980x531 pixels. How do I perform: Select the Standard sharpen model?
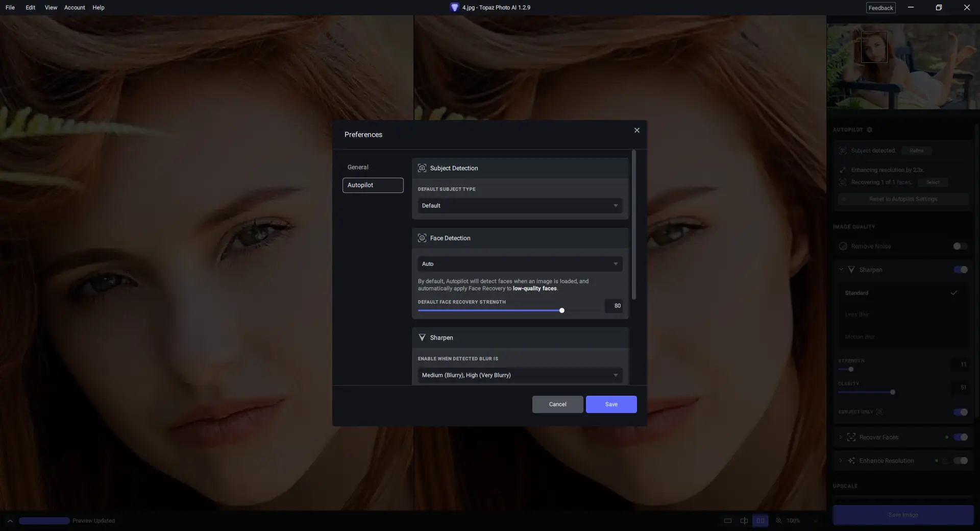903,293
